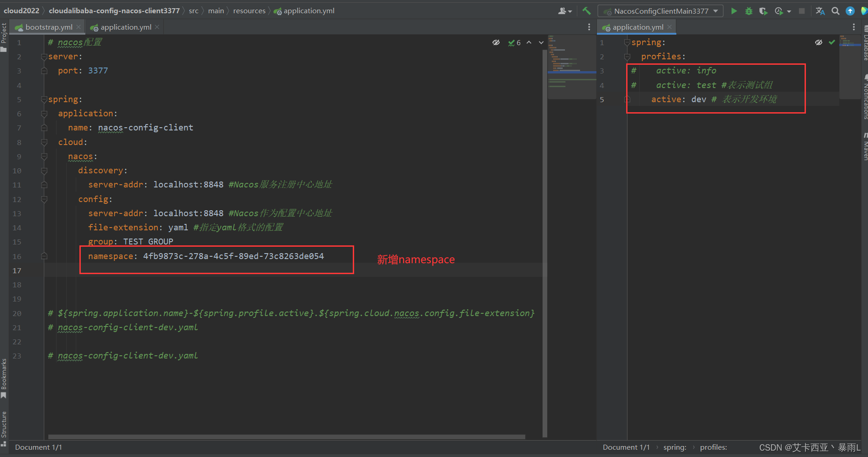868x457 pixels.
Task: Click the left editor code minimap
Action: point(572,67)
